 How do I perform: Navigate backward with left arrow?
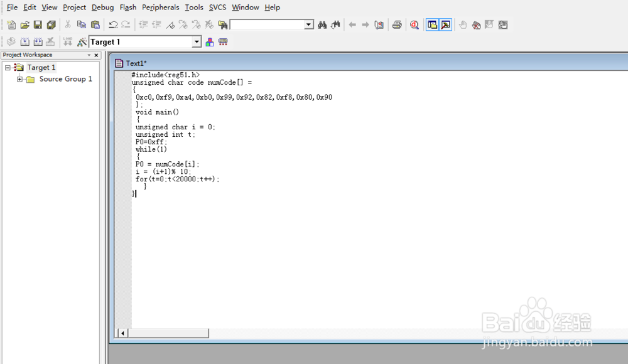(352, 25)
